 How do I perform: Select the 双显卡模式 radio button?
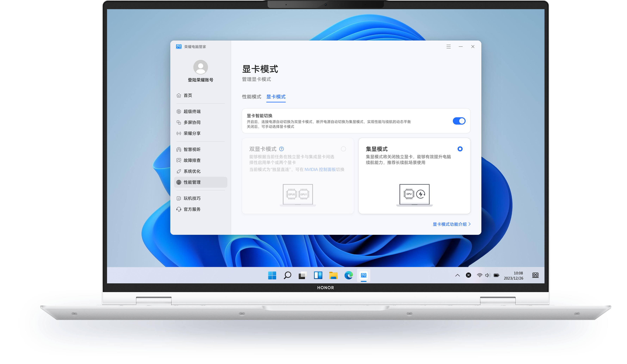343,149
